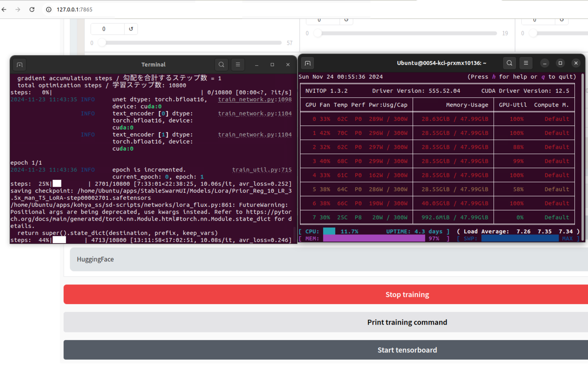Click the search icon in Terminal window
The image size is (588, 375).
click(221, 65)
